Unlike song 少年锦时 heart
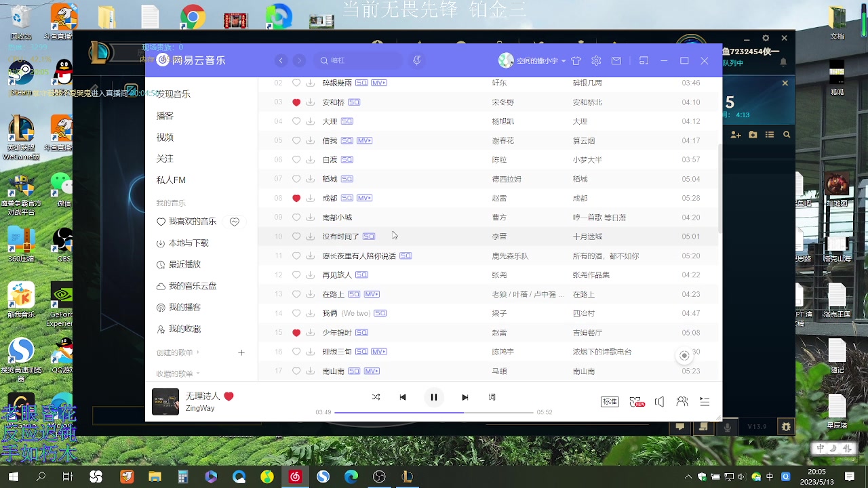Viewport: 868px width, 488px height. click(x=296, y=333)
